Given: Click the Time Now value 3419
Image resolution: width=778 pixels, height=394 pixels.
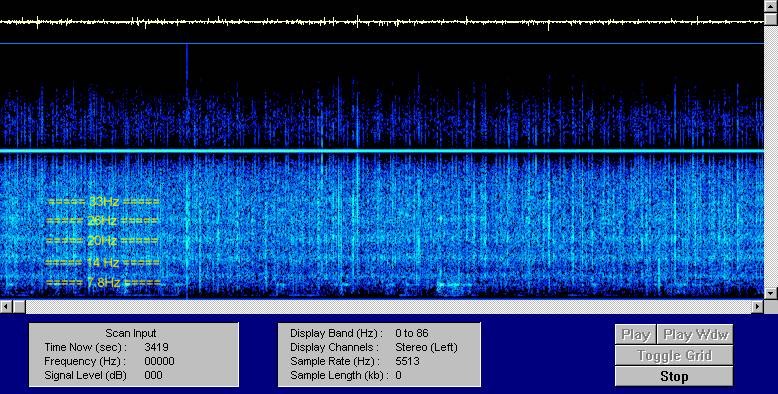Looking at the screenshot, I should tap(156, 347).
